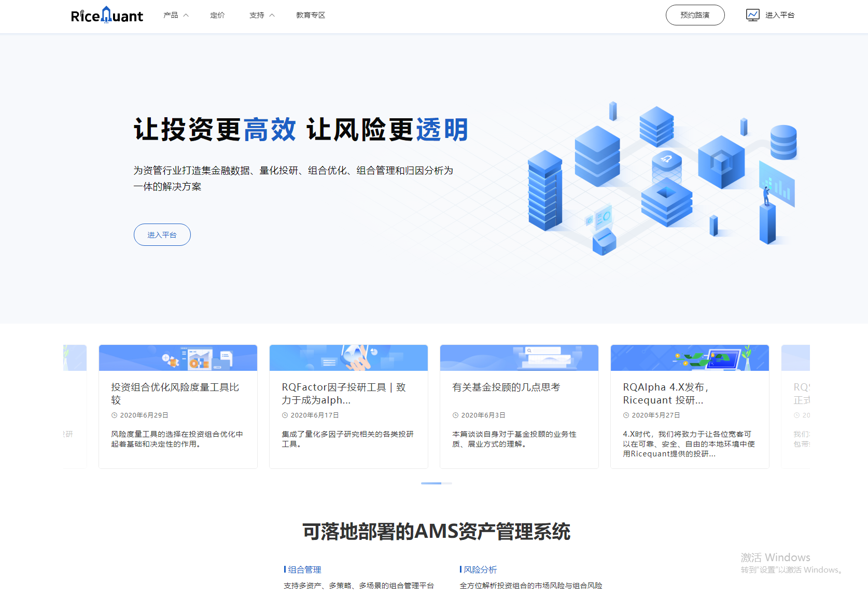868x598 pixels.
Task: Open the 教育专区 section
Action: 310,15
